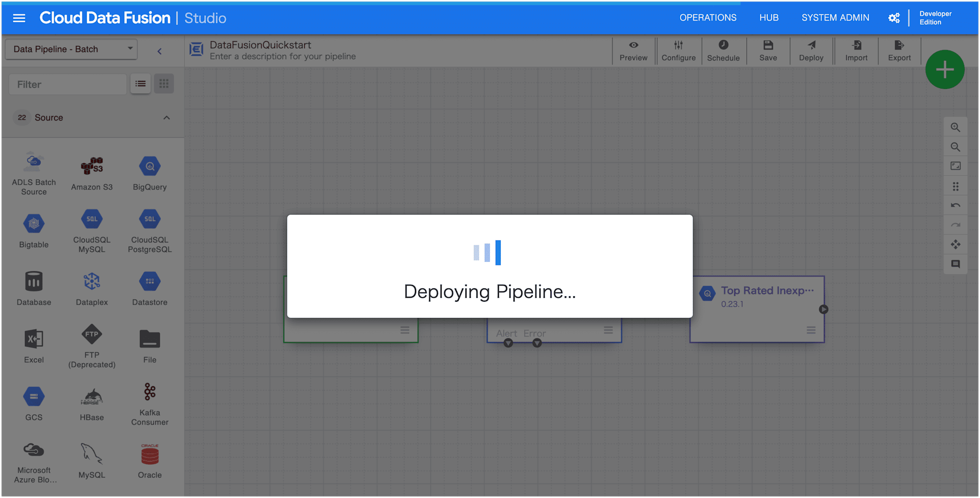Viewport: 980px width, 498px height.
Task: Select the CloudSQL MySQL source plugin
Action: [92, 231]
